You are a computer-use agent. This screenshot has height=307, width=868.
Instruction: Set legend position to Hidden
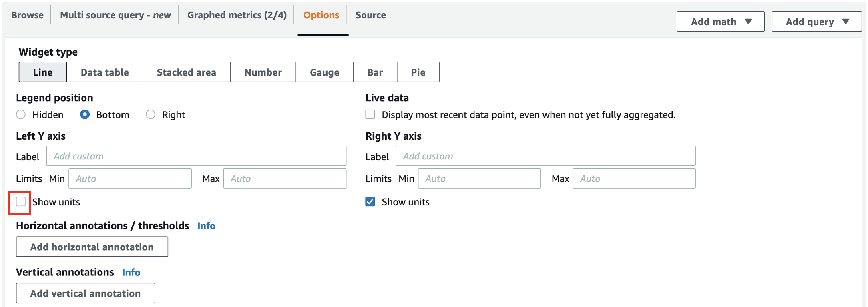(x=21, y=115)
